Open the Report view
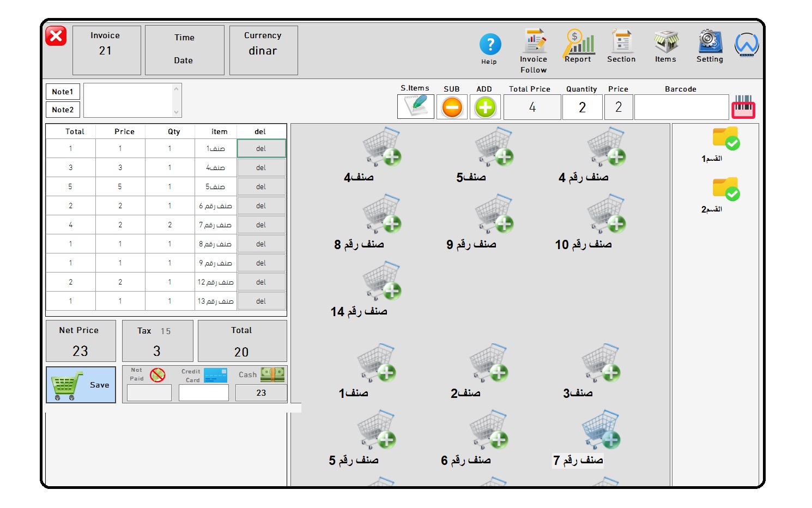This screenshot has height=508, width=812. (x=578, y=45)
